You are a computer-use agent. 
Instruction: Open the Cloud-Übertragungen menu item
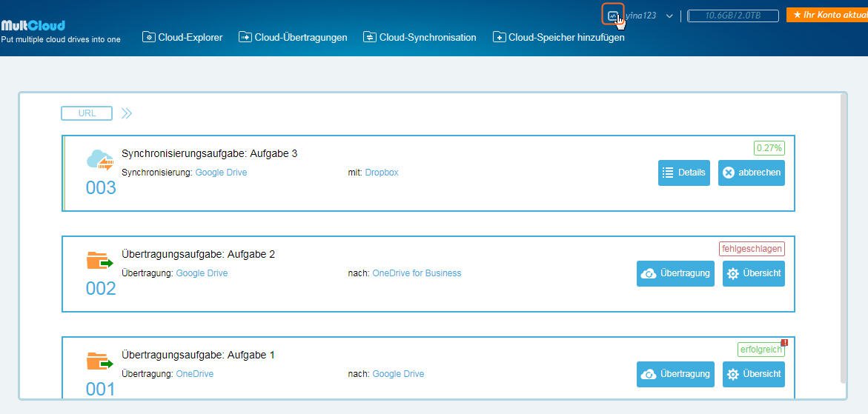click(293, 38)
